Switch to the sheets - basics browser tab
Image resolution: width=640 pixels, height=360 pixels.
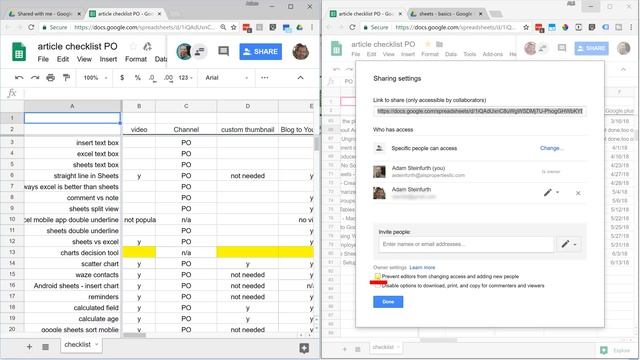point(447,14)
